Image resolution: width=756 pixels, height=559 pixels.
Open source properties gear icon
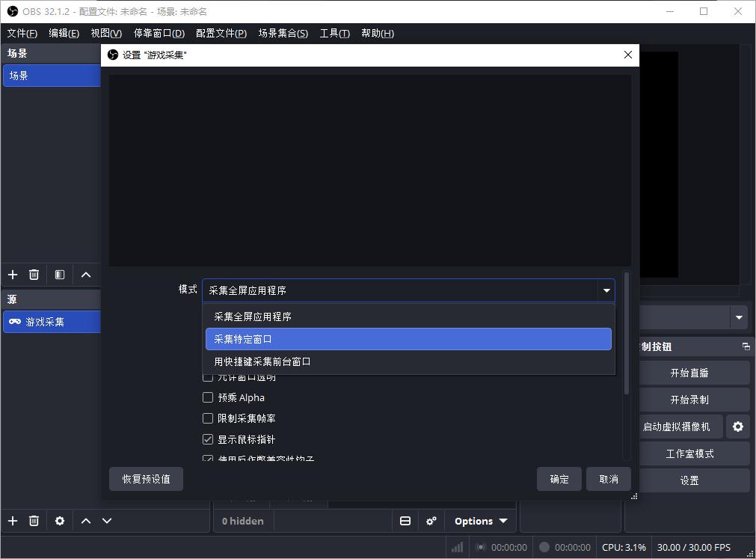click(x=60, y=520)
